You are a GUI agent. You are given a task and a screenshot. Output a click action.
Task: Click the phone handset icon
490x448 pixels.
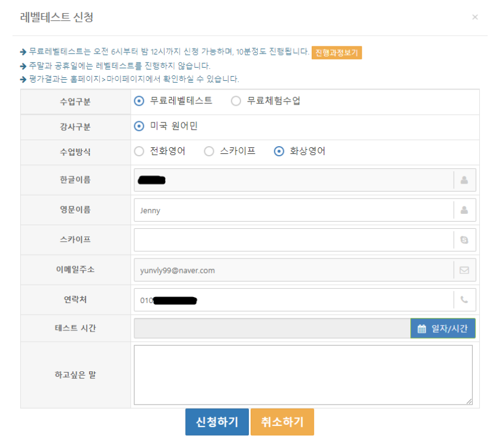point(464,300)
